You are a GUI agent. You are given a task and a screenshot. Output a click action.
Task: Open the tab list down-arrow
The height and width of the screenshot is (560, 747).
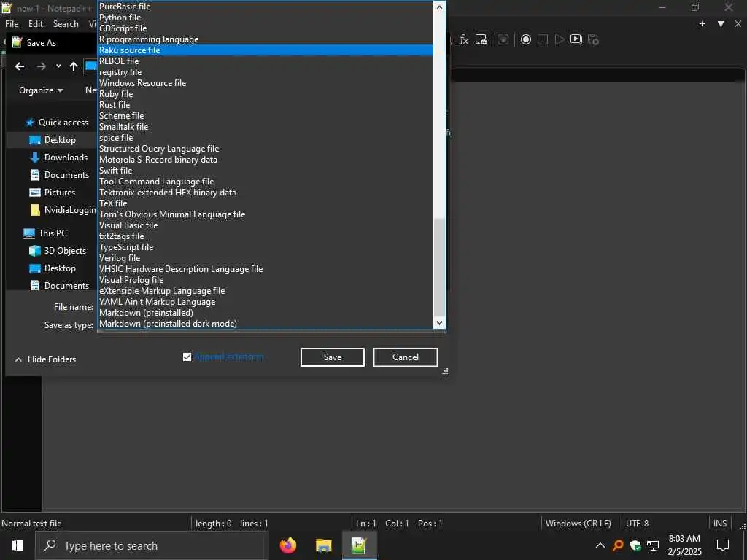click(x=721, y=24)
